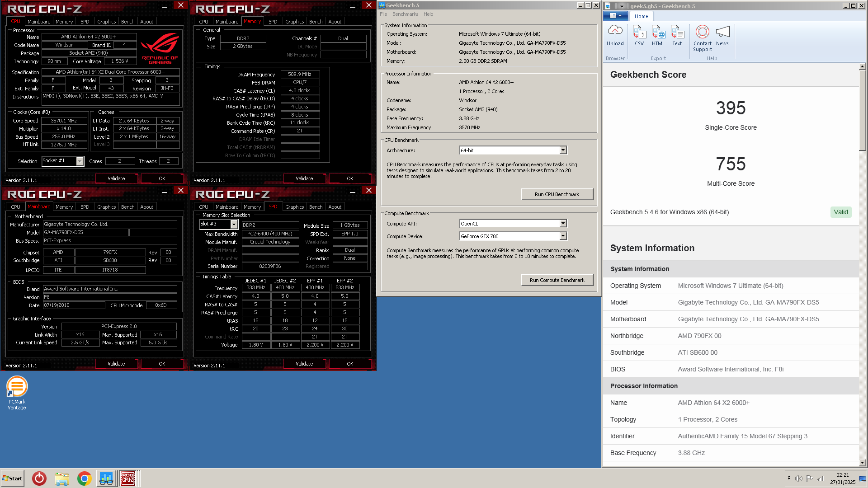The height and width of the screenshot is (488, 868).
Task: Open Windows Explorer from the taskbar
Action: point(62,479)
